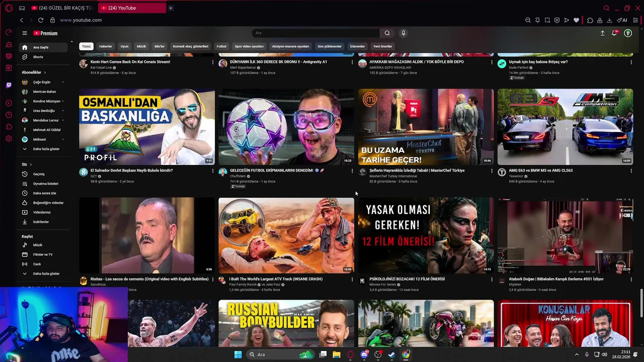Viewport: 644px width, 362px height.
Task: Open İndirilenler downloads in sidebar
Action: [43, 222]
